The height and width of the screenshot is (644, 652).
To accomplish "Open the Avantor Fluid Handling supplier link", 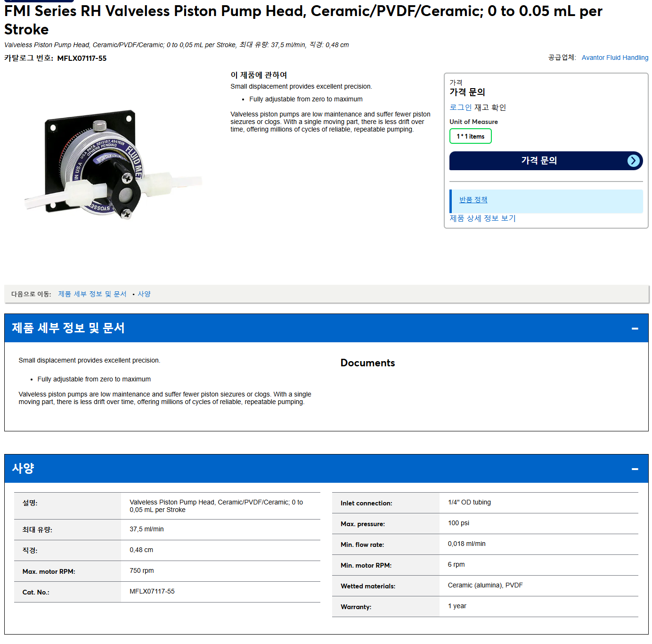I will [615, 58].
